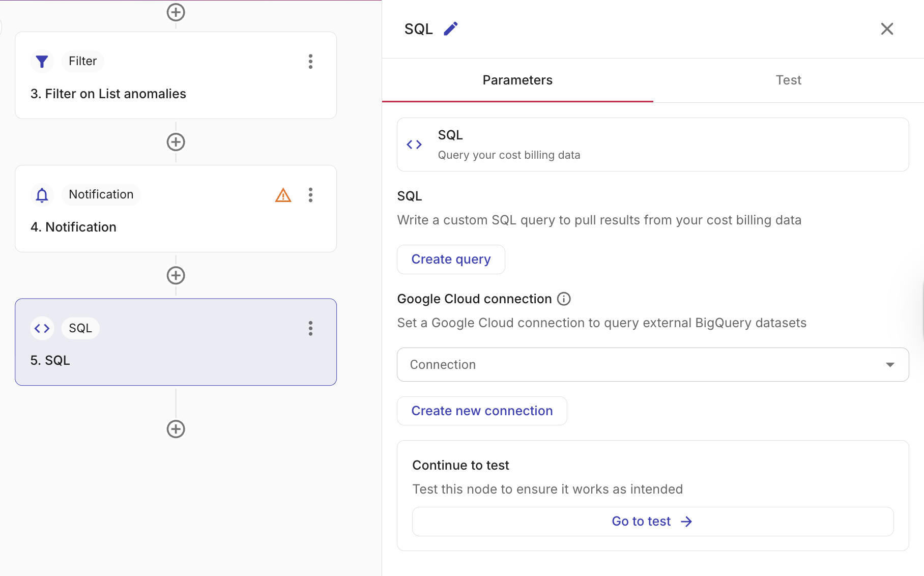
Task: Click the pencil icon to rename SQL node
Action: coord(450,28)
